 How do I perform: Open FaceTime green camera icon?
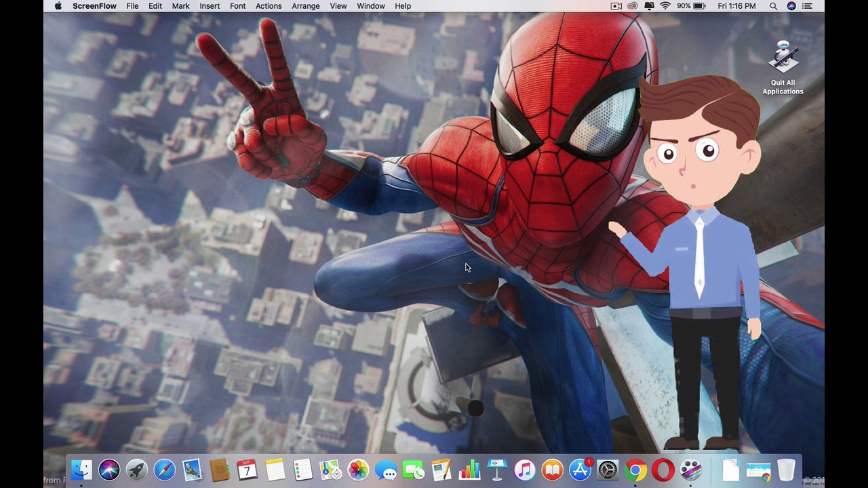pos(414,470)
